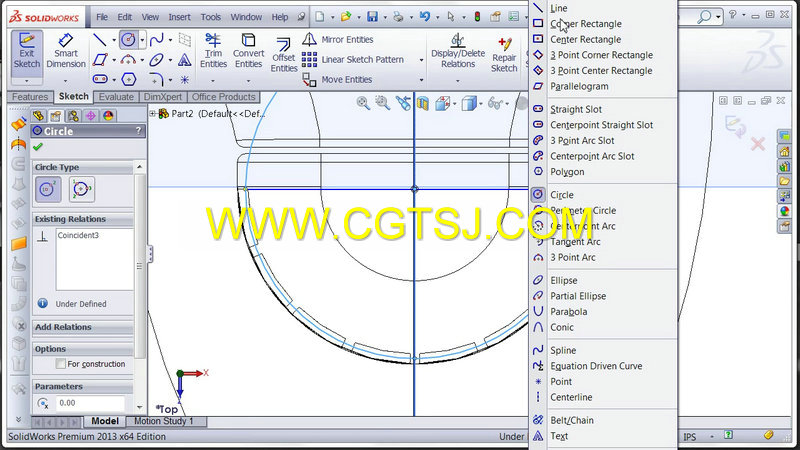Click Mirror Entities
Image resolution: width=800 pixels, height=450 pixels.
(x=338, y=39)
